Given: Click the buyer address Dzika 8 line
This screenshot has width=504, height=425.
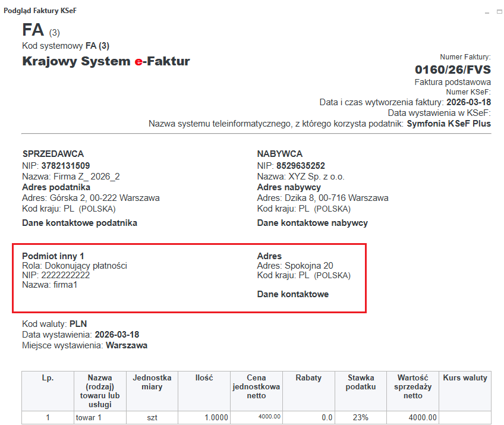Looking at the screenshot, I should 322,198.
